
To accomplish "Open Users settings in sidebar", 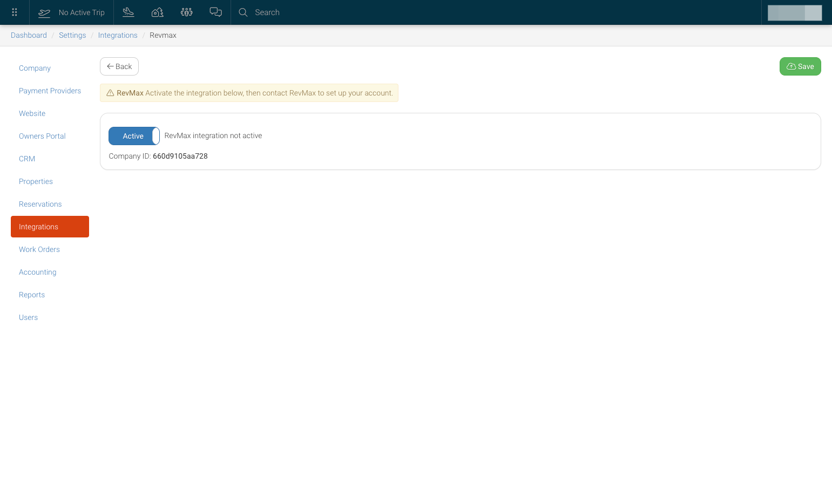I will [50, 317].
